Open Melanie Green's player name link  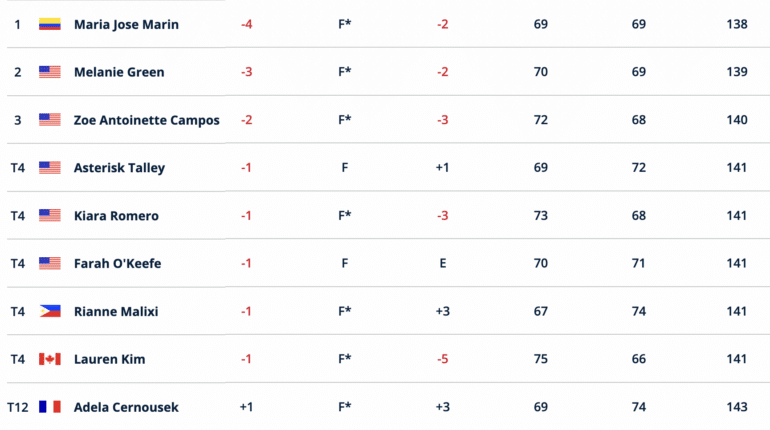[x=119, y=72]
